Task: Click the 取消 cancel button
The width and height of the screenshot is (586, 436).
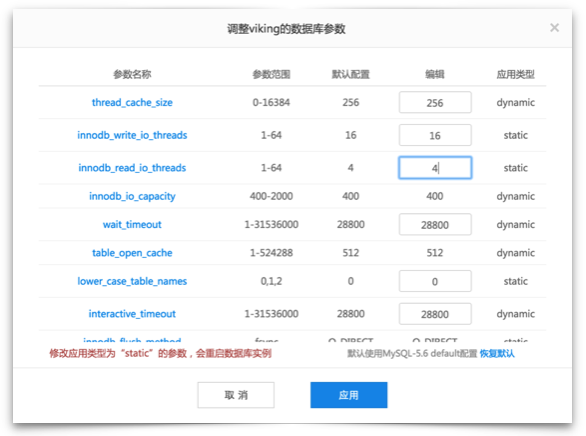Action: pyautogui.click(x=236, y=395)
